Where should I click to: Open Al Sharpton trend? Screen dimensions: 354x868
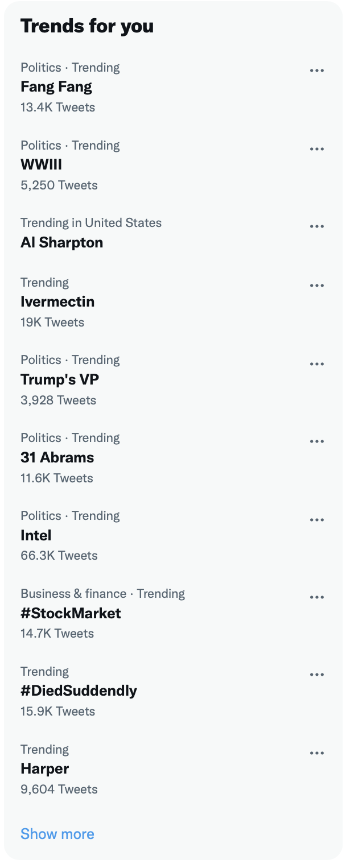coord(173,233)
